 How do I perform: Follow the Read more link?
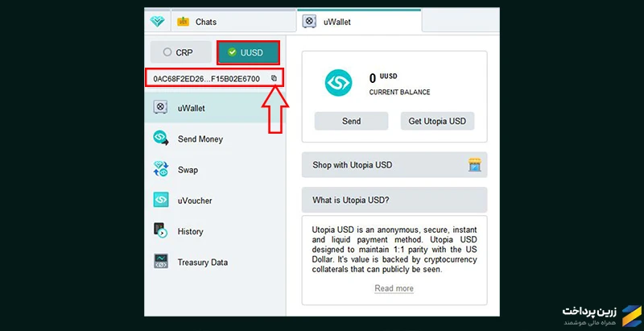(x=394, y=288)
